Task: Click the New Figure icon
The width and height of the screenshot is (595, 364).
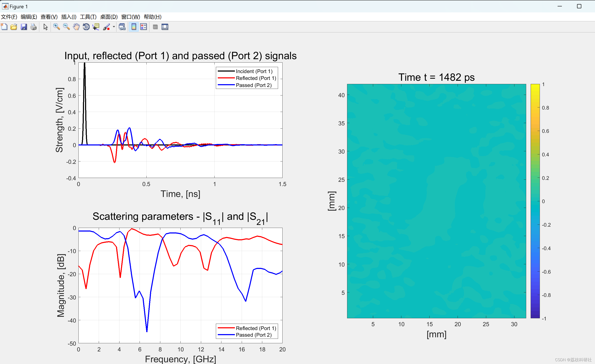Action: [4, 27]
